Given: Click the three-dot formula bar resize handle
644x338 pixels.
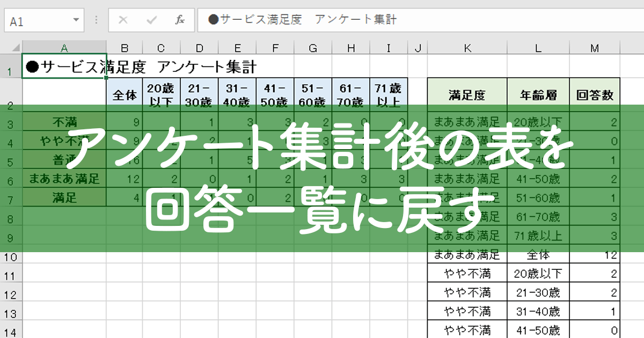Looking at the screenshot, I should 96,20.
